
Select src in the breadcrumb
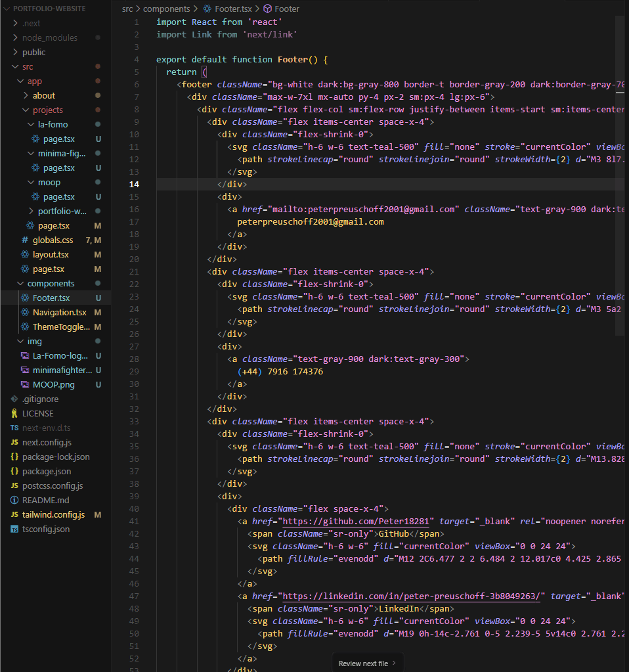pos(127,9)
